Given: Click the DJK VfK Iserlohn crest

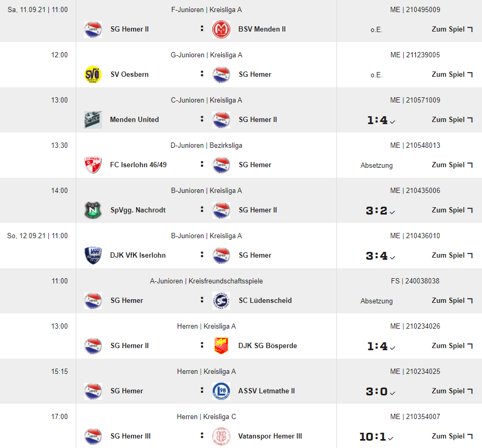Looking at the screenshot, I should coord(93,256).
